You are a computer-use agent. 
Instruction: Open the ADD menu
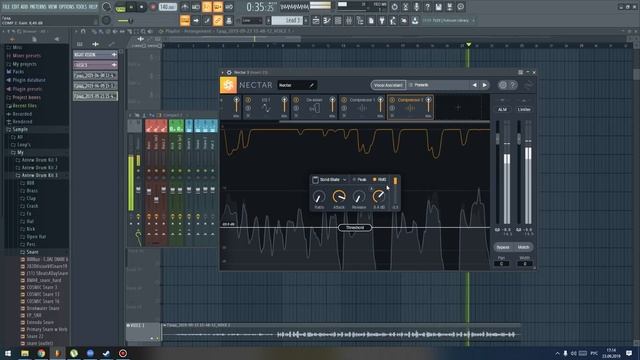[x=24, y=7]
